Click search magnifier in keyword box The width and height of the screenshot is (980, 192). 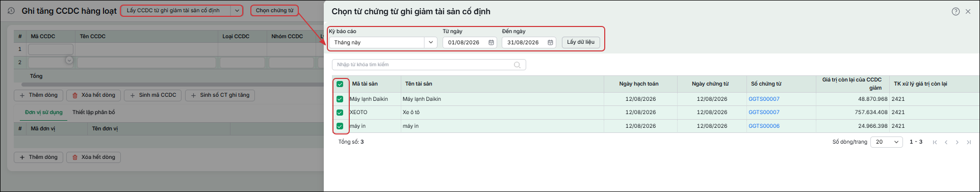[x=517, y=65]
